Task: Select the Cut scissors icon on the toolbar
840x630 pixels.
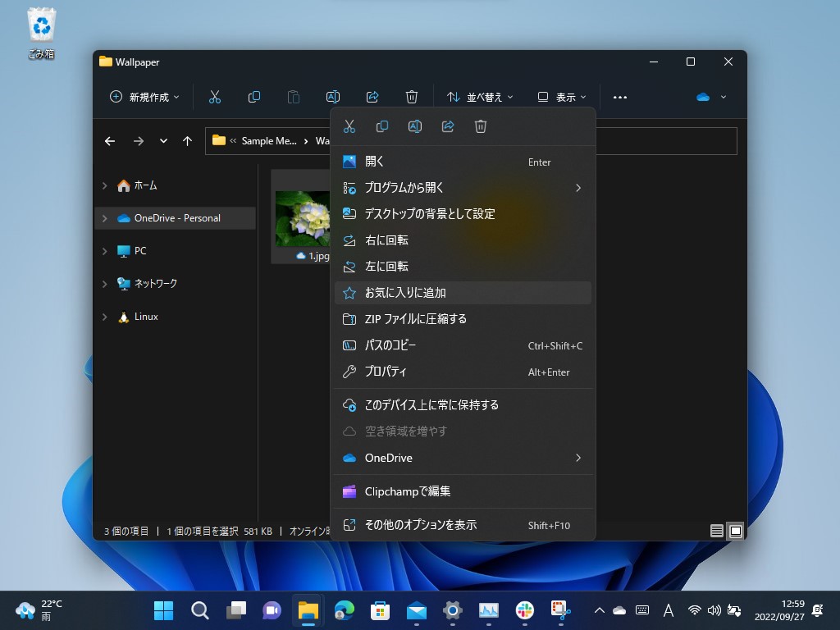Action: 215,97
